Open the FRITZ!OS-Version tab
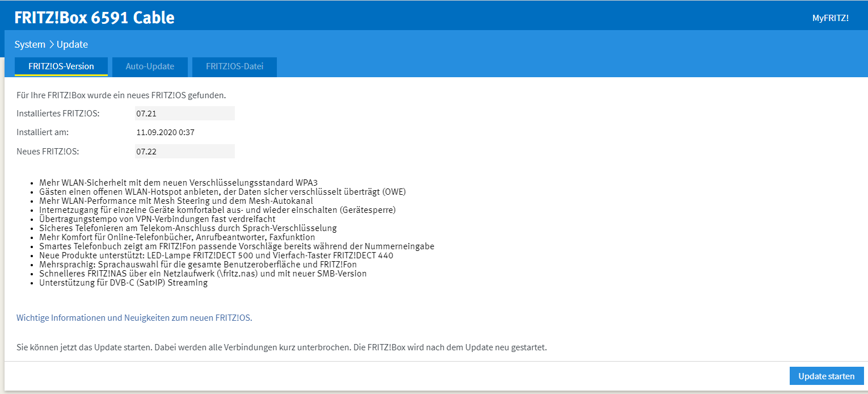Viewport: 868px width, 394px height. coord(61,66)
